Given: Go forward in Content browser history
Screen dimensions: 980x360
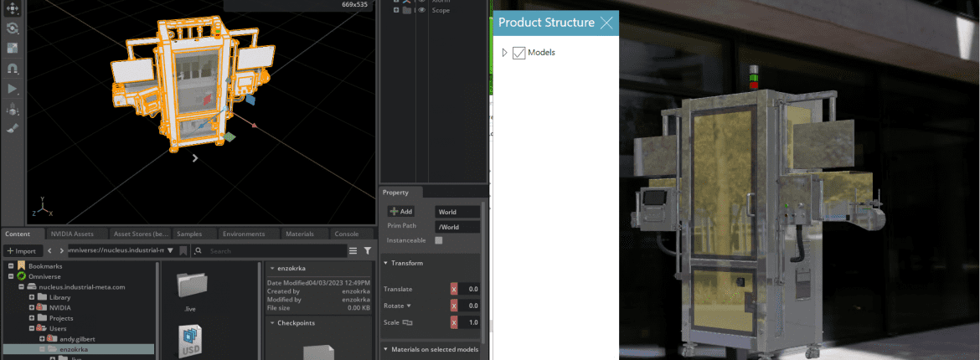Looking at the screenshot, I should 60,250.
